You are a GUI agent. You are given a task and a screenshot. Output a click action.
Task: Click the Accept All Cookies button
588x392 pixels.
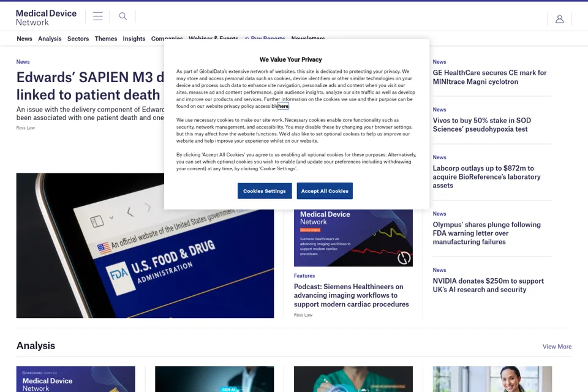[325, 191]
